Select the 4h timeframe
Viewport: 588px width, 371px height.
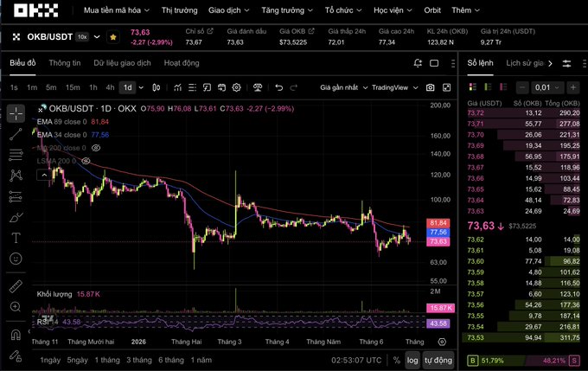pyautogui.click(x=110, y=87)
